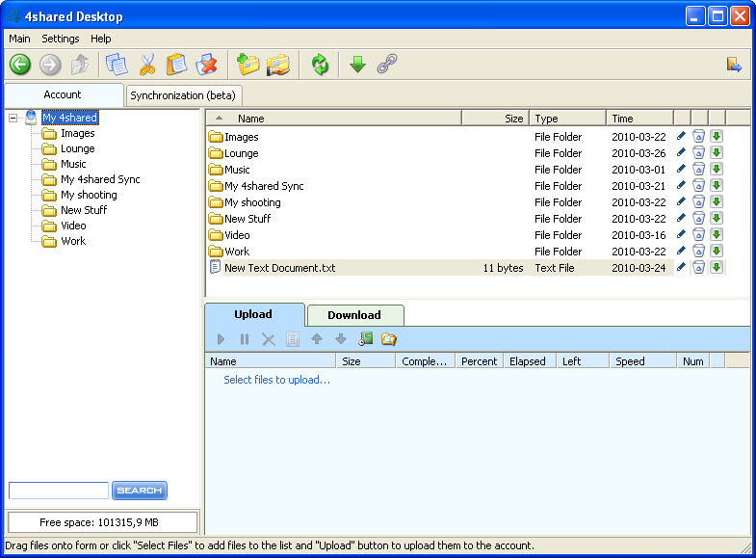Click the folder icon in upload toolbar

389,339
